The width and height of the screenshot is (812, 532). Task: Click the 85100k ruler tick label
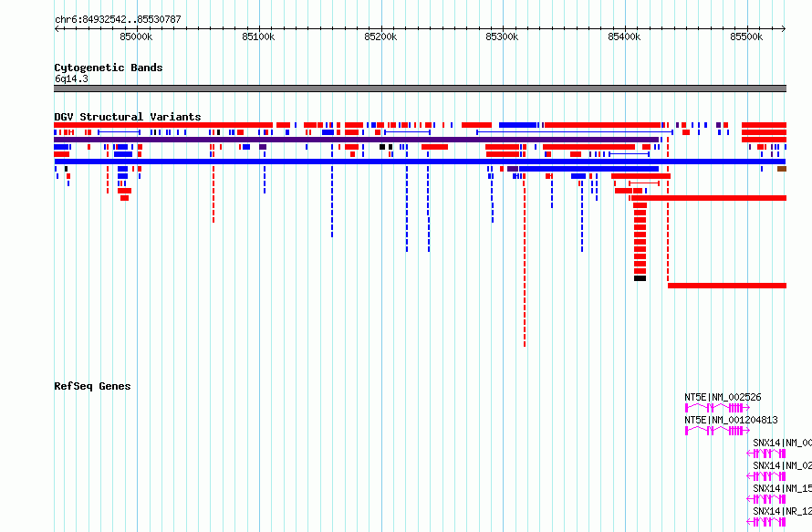258,37
